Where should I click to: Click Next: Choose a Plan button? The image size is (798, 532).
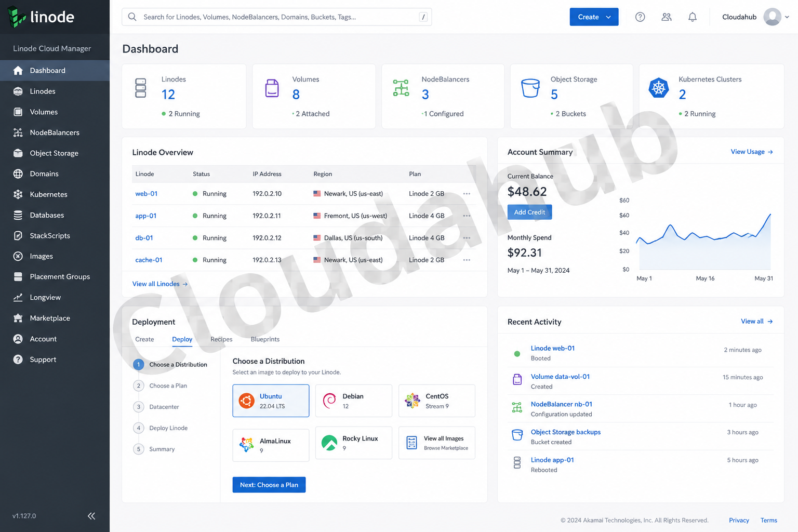pyautogui.click(x=269, y=485)
